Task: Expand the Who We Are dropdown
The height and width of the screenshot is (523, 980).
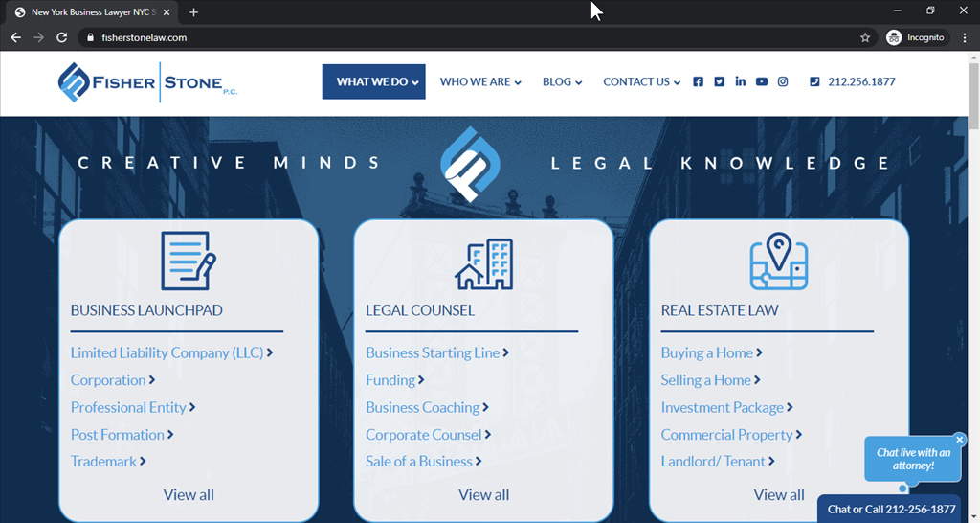Action: pos(480,82)
